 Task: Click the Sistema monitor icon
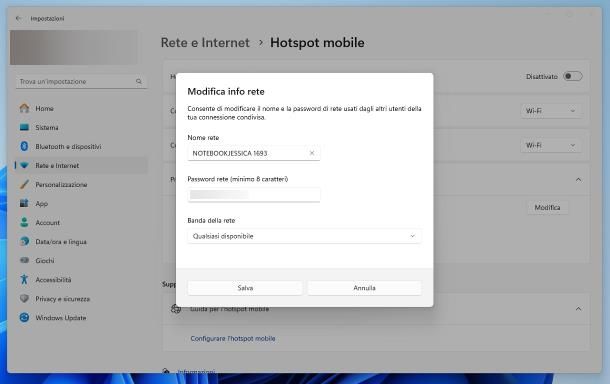tap(25, 127)
